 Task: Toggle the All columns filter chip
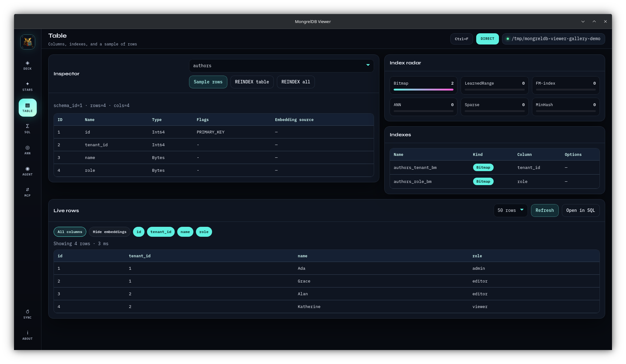(x=70, y=232)
